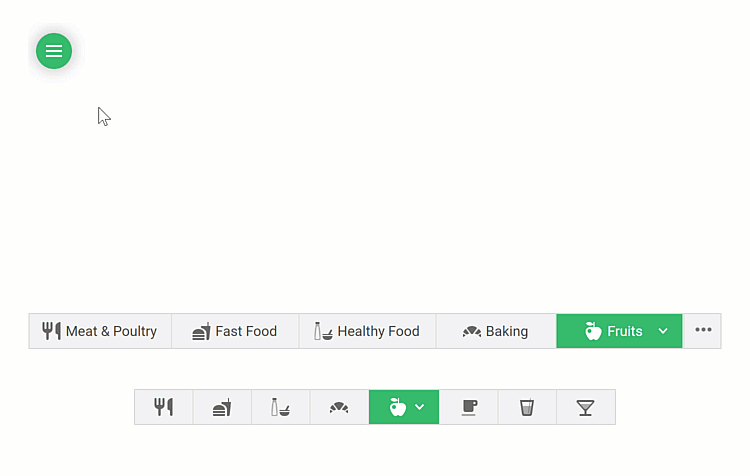Click green apple icon in icon-only toolbar

coord(397,407)
